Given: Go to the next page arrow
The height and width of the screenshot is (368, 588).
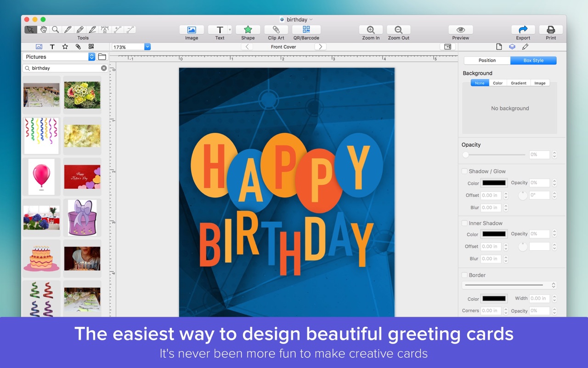Looking at the screenshot, I should click(x=321, y=46).
